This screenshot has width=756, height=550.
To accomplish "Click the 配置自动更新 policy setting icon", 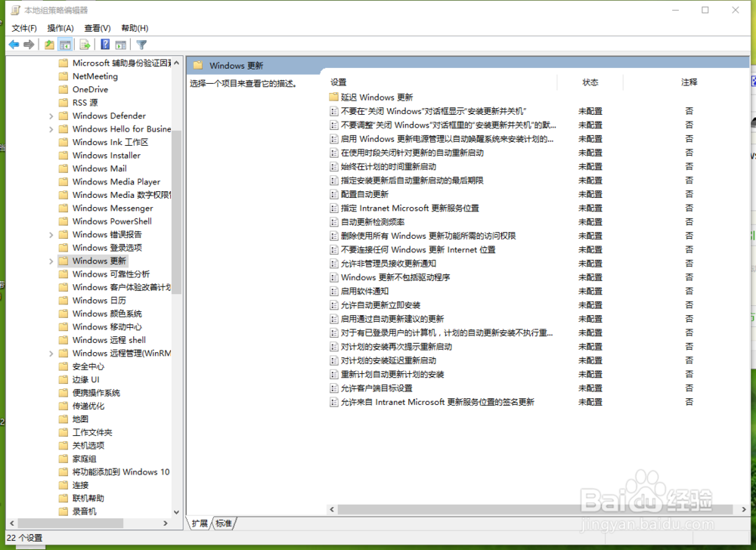I will point(333,195).
